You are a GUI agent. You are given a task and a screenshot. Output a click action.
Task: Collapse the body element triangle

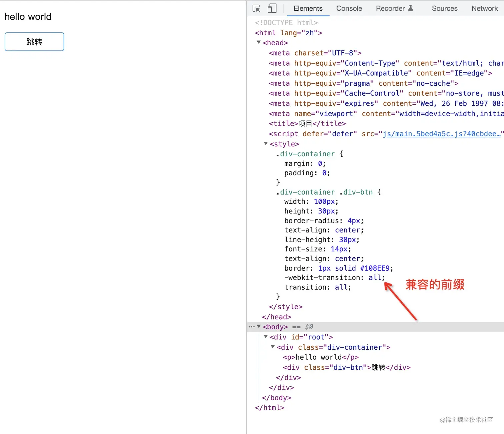click(259, 326)
